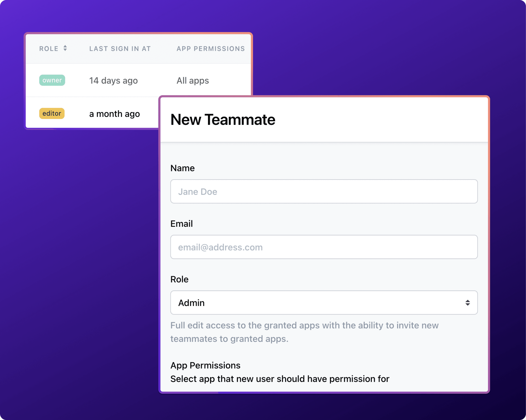Screen dimensions: 526x420
Task: Click the ROLE column header
Action: [x=49, y=49]
